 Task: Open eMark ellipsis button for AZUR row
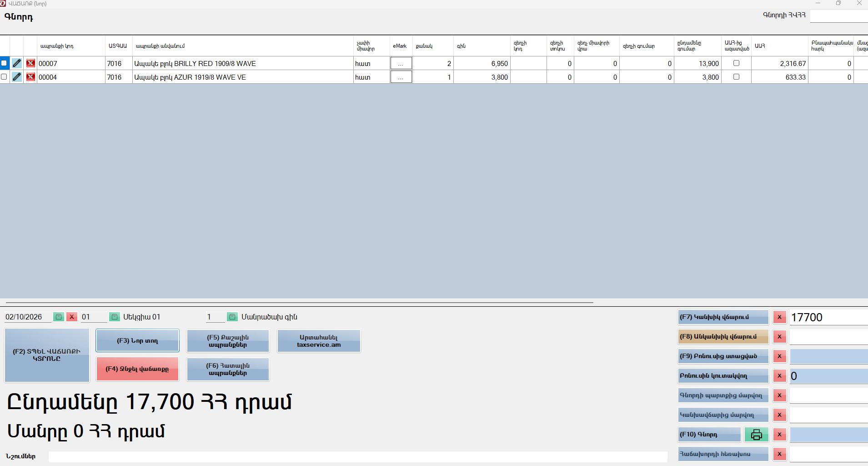tap(401, 77)
